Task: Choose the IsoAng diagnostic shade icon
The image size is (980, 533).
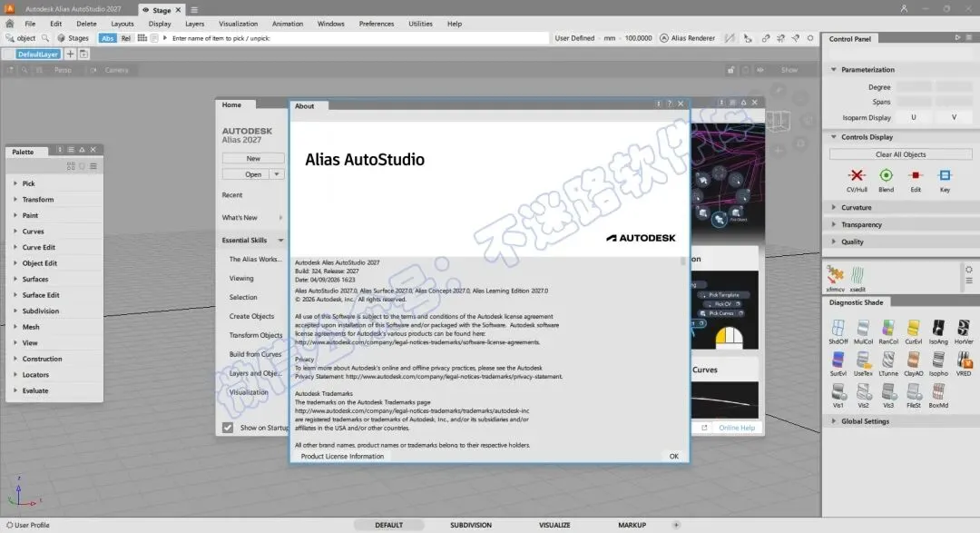Action: [x=938, y=328]
